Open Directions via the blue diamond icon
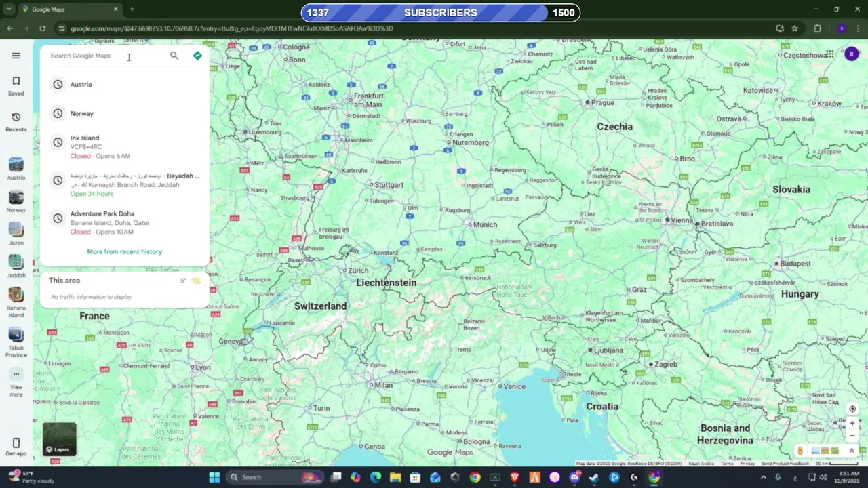Screen dimensions: 868x488 tap(197, 56)
